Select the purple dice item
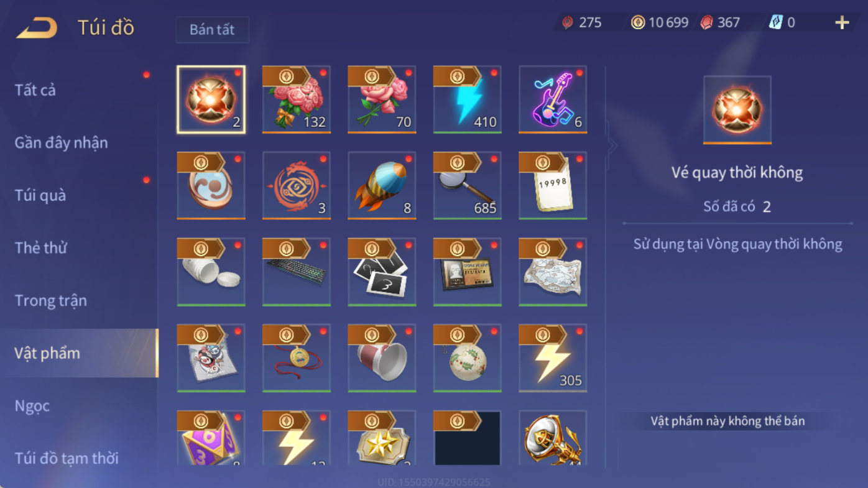This screenshot has height=488, width=868. coord(211,438)
